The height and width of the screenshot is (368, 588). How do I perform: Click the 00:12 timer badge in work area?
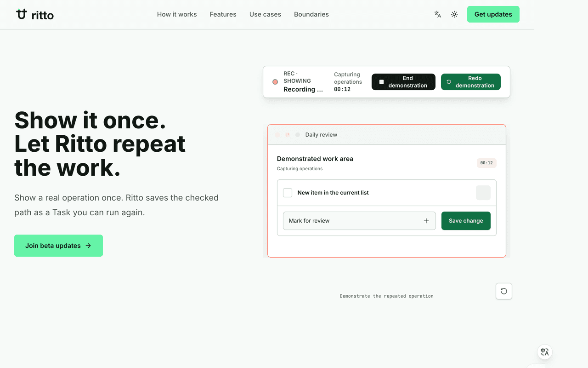pos(486,163)
